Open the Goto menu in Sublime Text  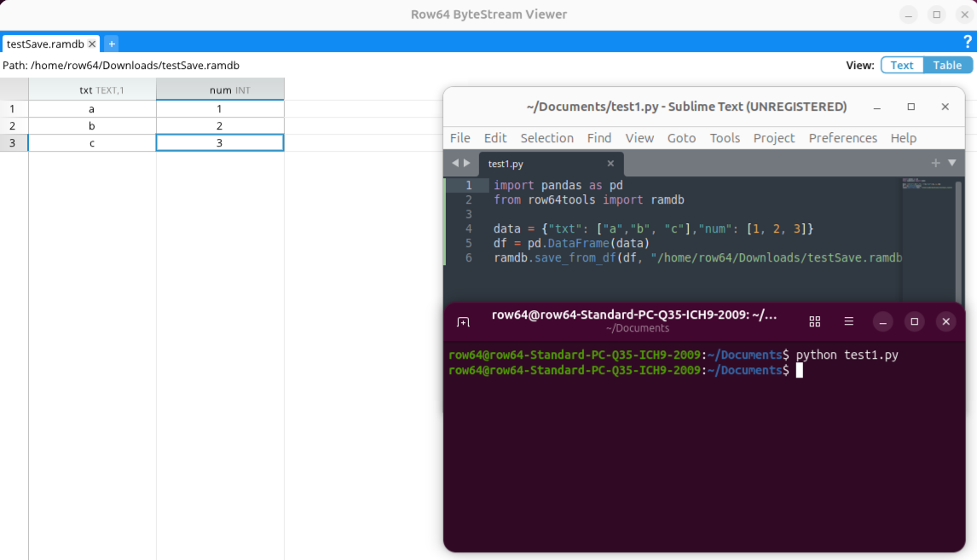tap(682, 138)
